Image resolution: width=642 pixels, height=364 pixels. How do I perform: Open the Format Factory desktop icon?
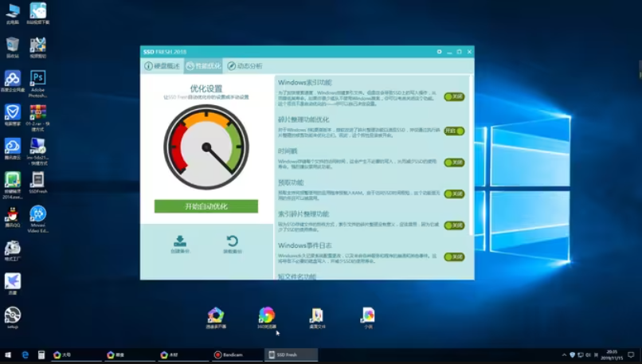pyautogui.click(x=12, y=250)
